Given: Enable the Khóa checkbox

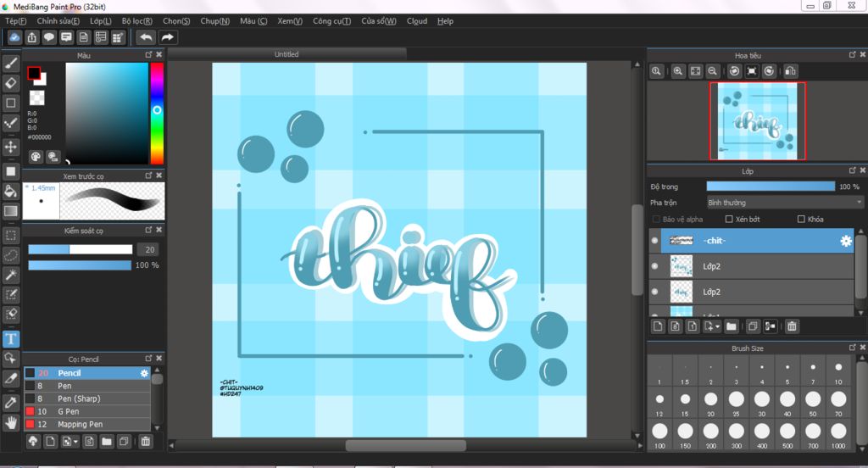Looking at the screenshot, I should 801,220.
